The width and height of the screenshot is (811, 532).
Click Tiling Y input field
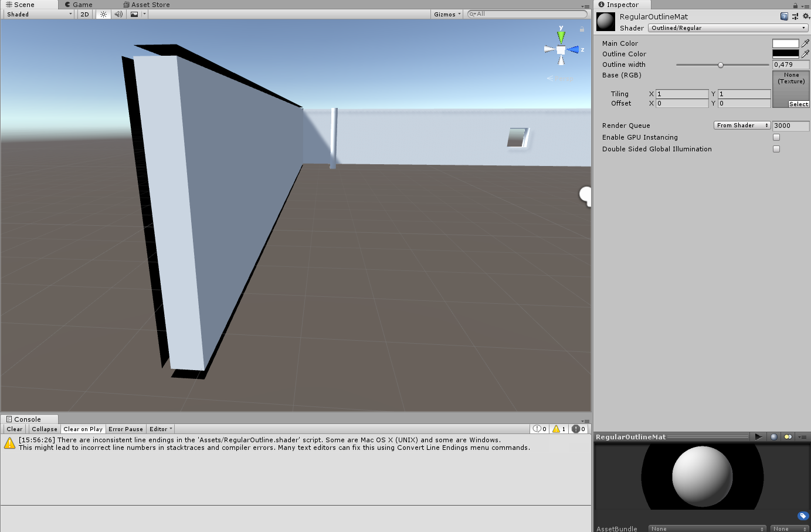click(x=744, y=94)
